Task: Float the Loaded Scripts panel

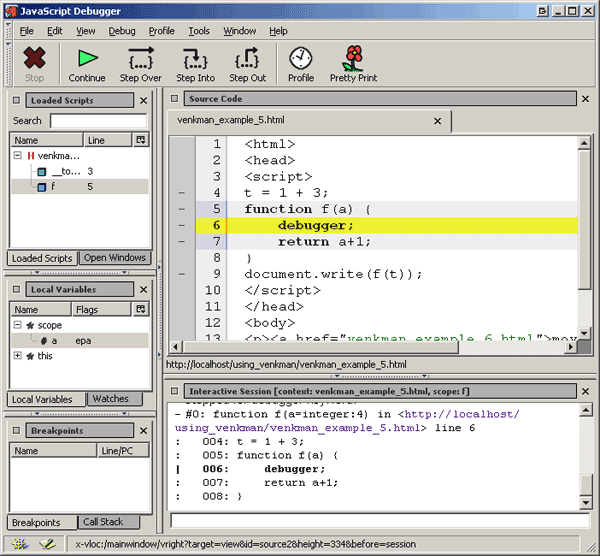Action: [x=16, y=100]
